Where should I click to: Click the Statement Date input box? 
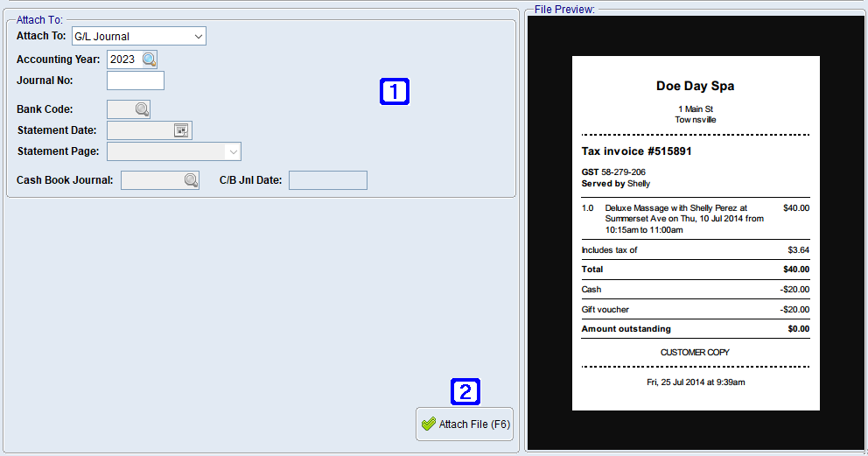pyautogui.click(x=139, y=130)
